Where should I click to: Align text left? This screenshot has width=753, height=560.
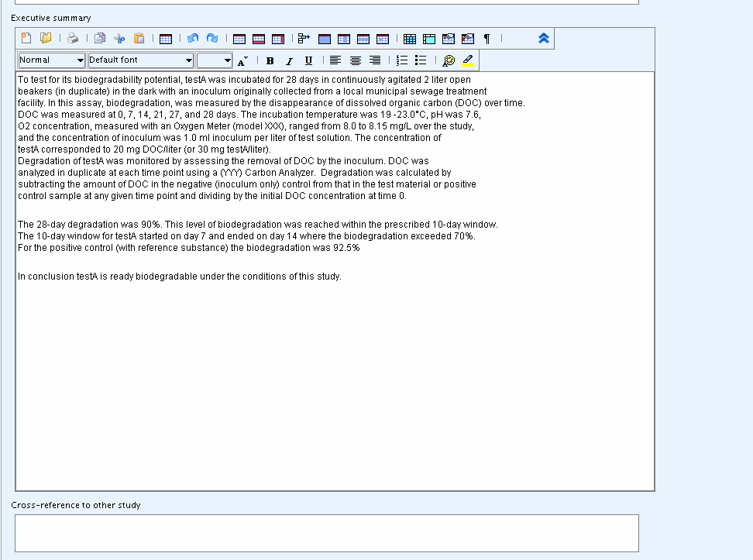click(x=335, y=60)
